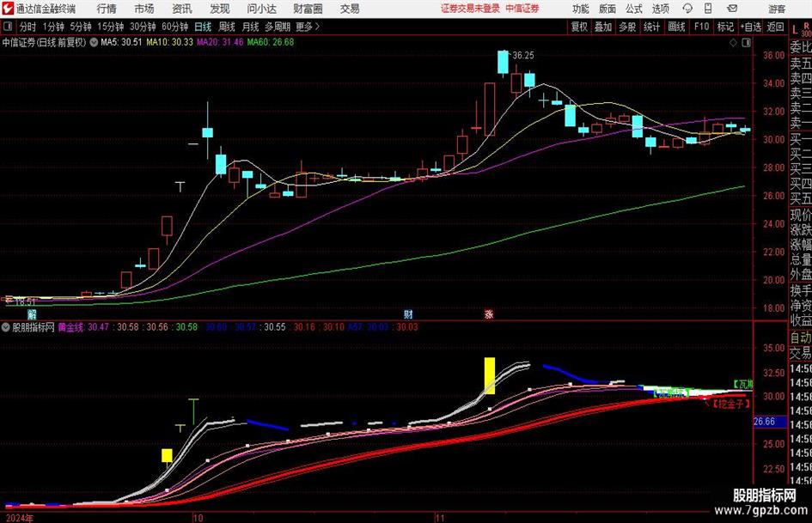This screenshot has height=523, width=812.
Task: Open the 版面 menu
Action: (607, 9)
